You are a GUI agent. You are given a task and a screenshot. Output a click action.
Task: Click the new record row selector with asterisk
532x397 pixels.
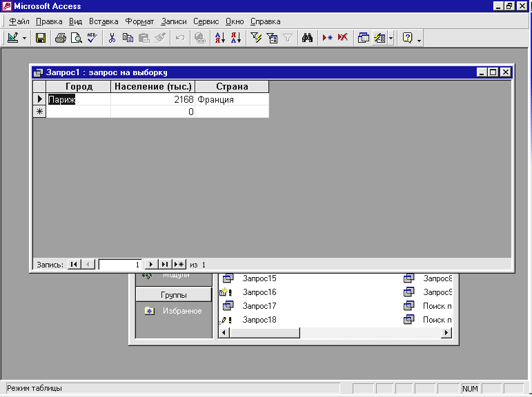pos(39,112)
